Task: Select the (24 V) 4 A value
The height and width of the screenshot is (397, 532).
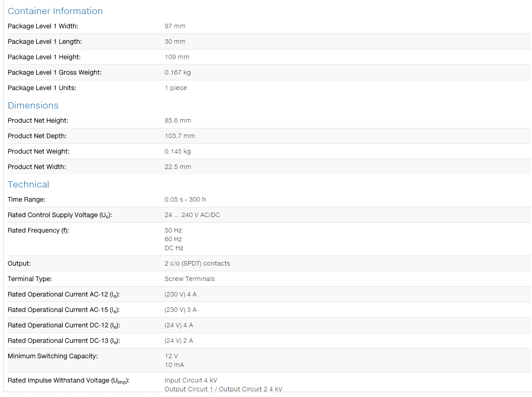Action: point(179,325)
